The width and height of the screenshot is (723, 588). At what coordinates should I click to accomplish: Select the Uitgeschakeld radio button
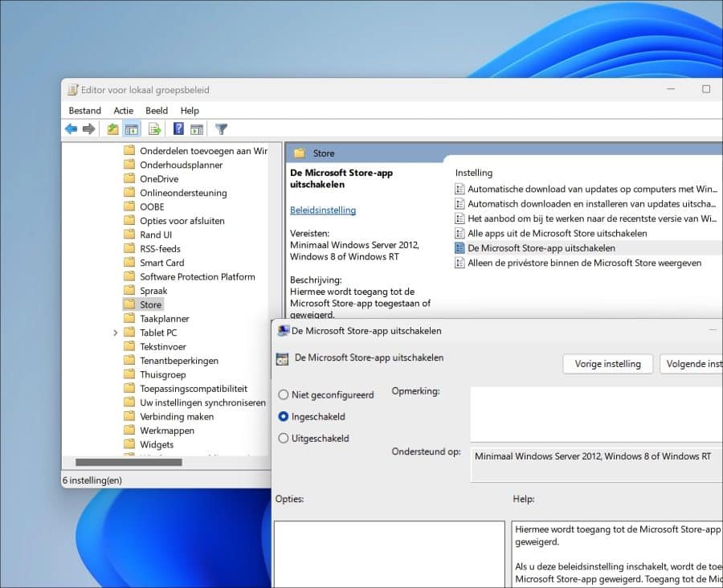(x=284, y=438)
